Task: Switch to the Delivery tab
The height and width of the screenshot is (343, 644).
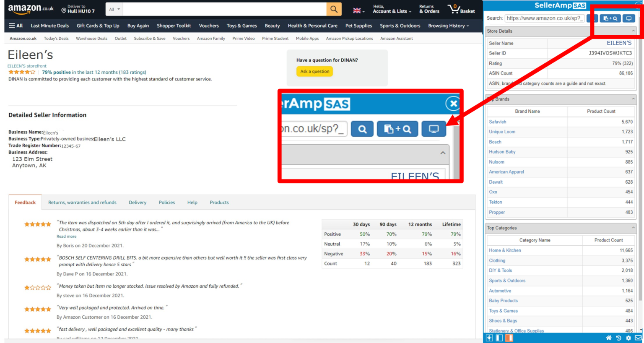Action: tap(138, 202)
